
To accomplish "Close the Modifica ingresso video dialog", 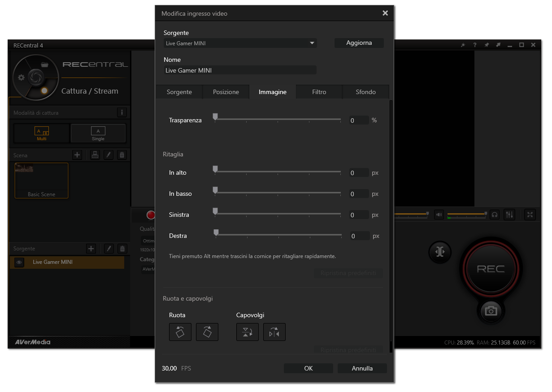I will click(385, 13).
